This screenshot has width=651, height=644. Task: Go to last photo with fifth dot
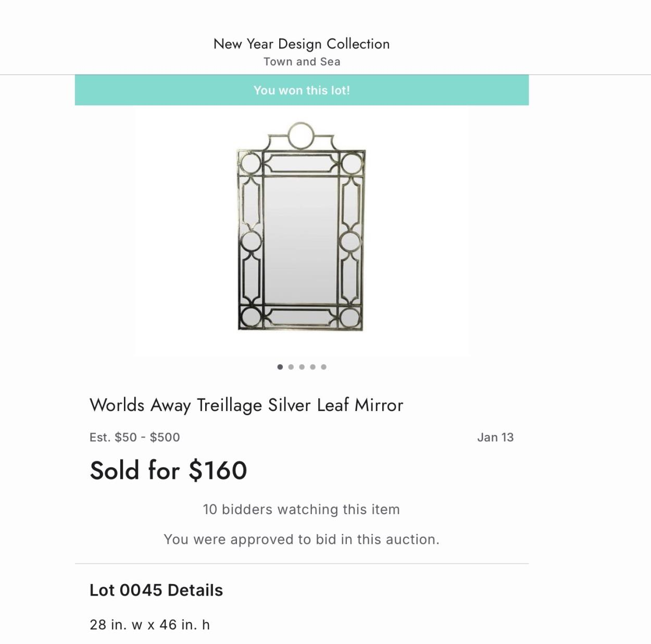(324, 367)
